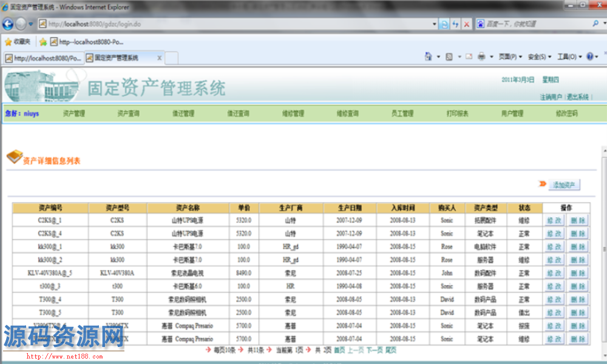Click the Home page icon

pyautogui.click(x=428, y=57)
